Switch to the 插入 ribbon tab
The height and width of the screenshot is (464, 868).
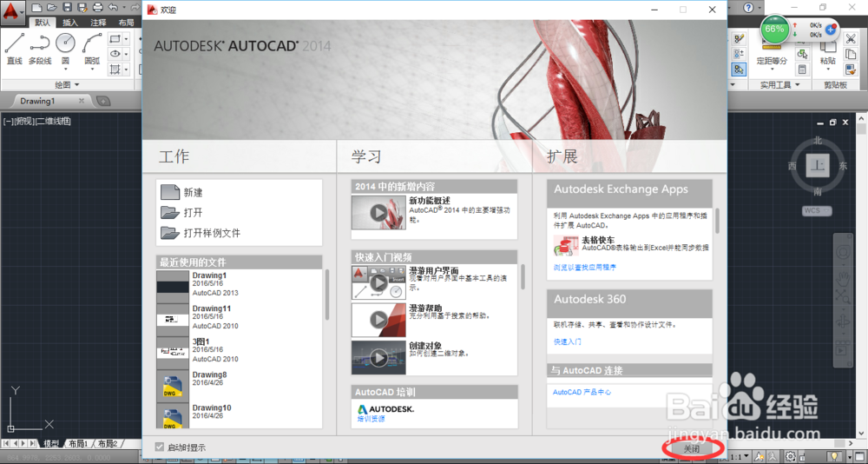(70, 23)
